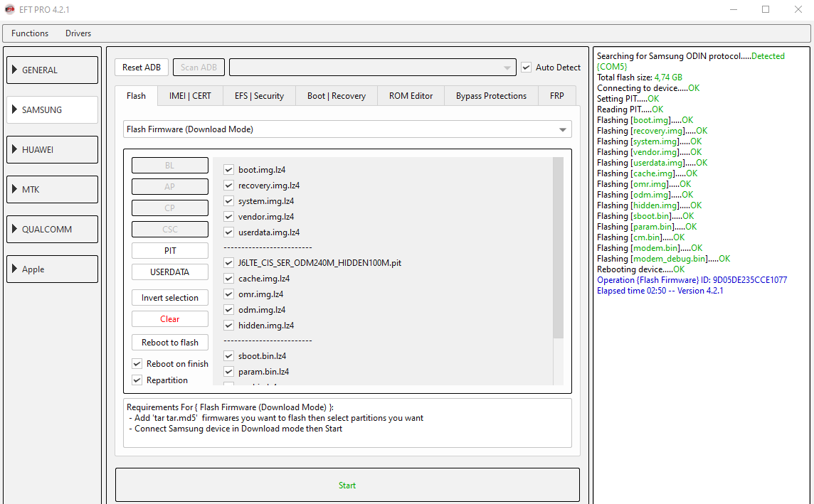The image size is (814, 504).
Task: Open the Functions menu
Action: coord(30,33)
